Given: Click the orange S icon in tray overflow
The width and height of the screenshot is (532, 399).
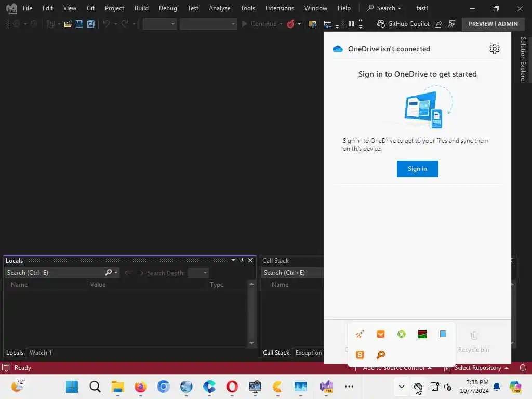Looking at the screenshot, I should point(360,354).
